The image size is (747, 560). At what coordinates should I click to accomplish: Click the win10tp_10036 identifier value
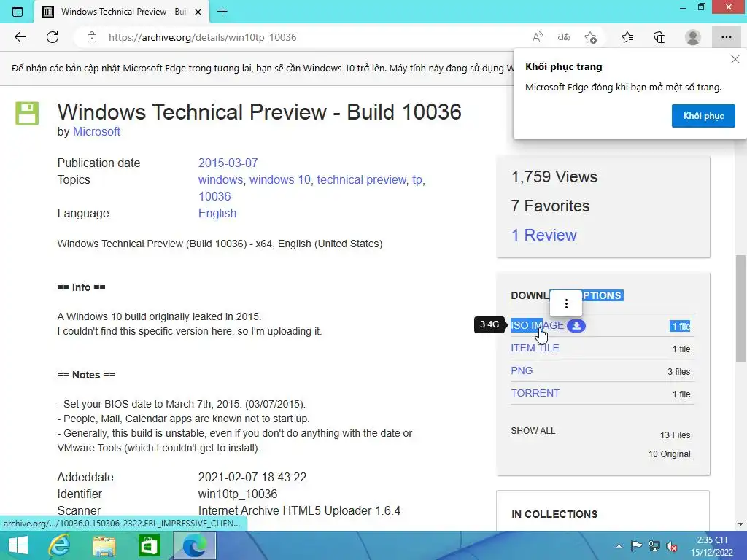[238, 494]
